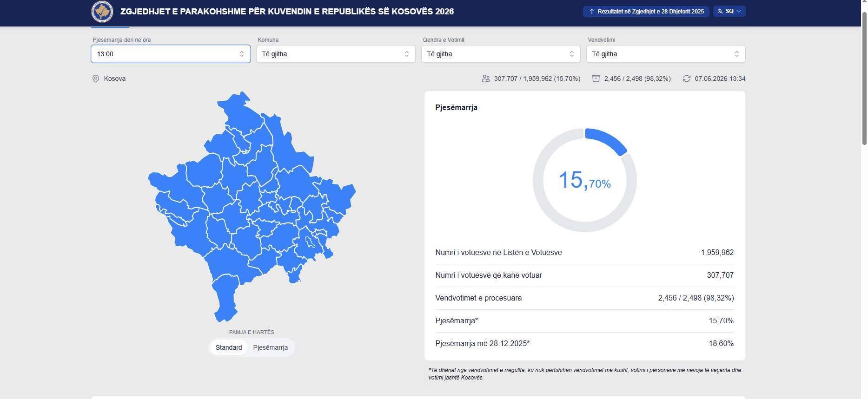868x399 pixels.
Task: Click the page title Zgjedhjet e Parakohshme
Action: click(x=287, y=12)
